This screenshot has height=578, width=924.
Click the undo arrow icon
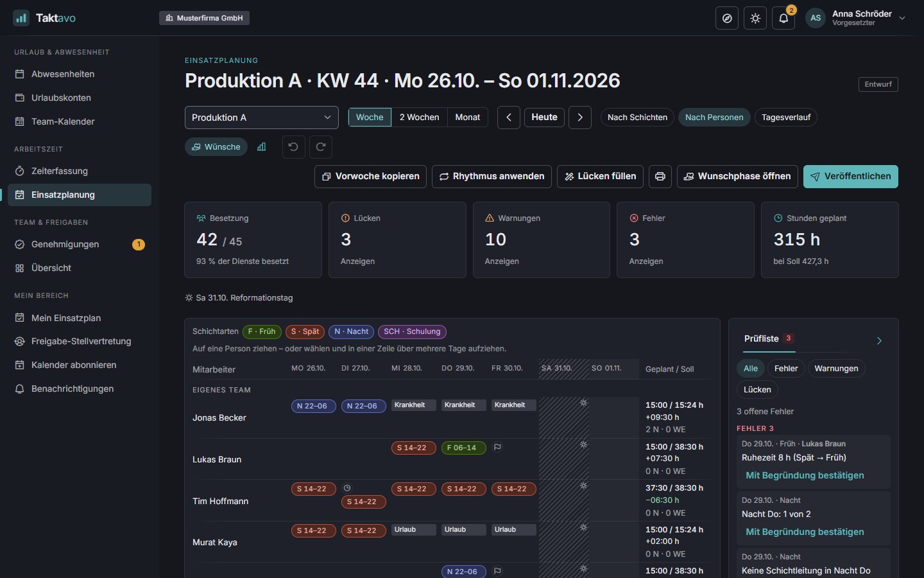click(293, 147)
